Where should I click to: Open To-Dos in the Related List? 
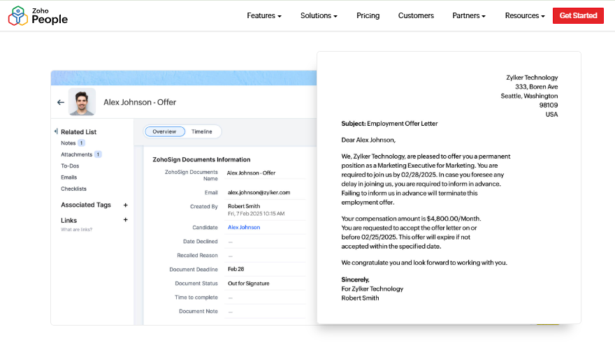70,166
